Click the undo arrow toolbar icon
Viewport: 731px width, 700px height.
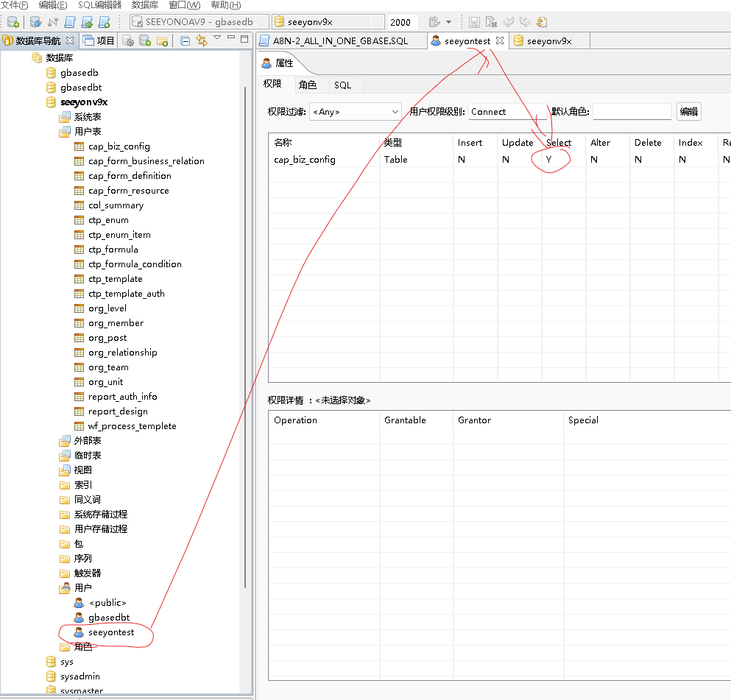pyautogui.click(x=508, y=22)
